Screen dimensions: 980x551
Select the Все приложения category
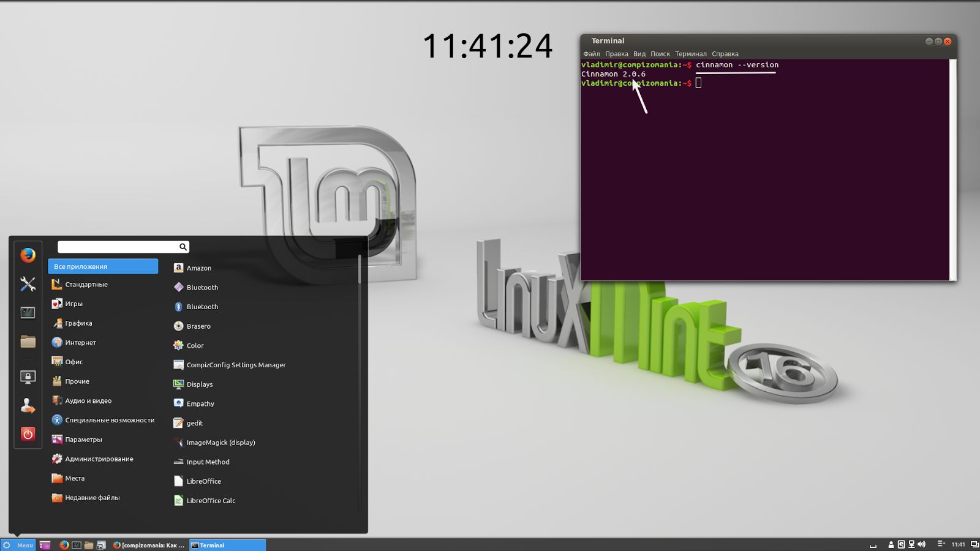click(103, 266)
